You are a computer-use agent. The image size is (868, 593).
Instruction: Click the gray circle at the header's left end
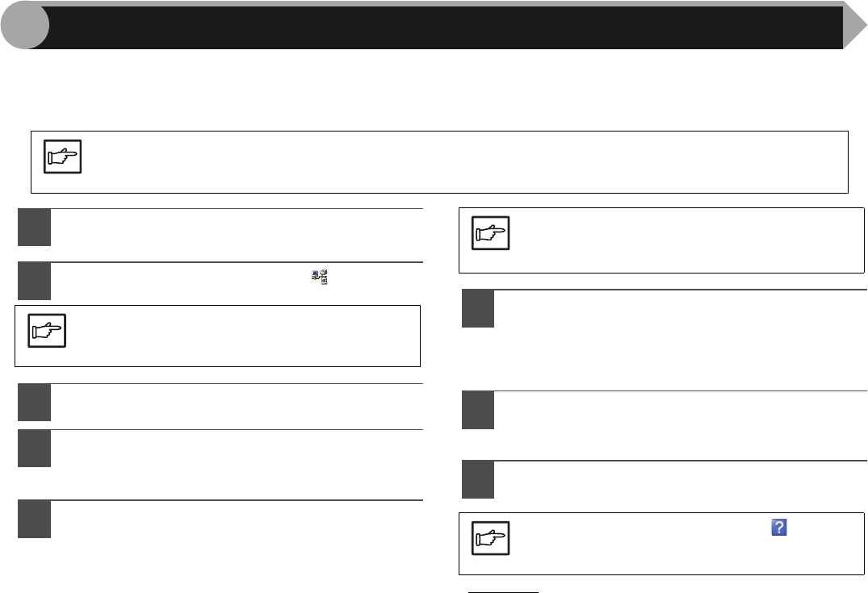(x=24, y=27)
